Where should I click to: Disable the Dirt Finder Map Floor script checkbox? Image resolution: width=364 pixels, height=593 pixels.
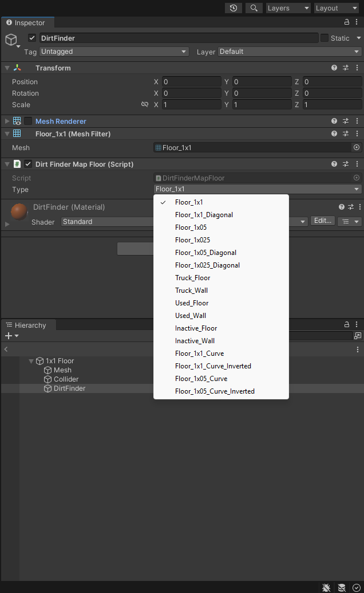click(27, 164)
